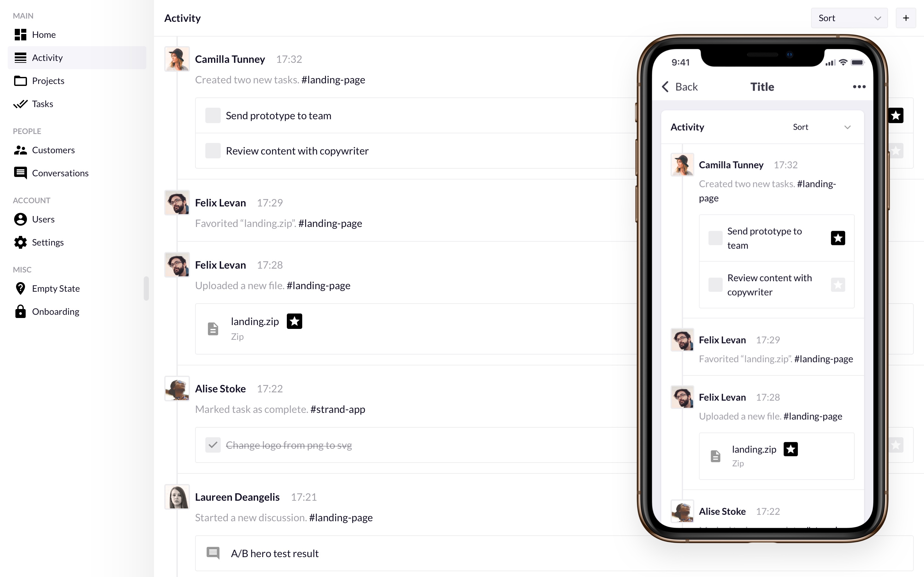Toggle checkbox for Review content with copywriter
Screen dimensions: 924x577
pyautogui.click(x=212, y=151)
